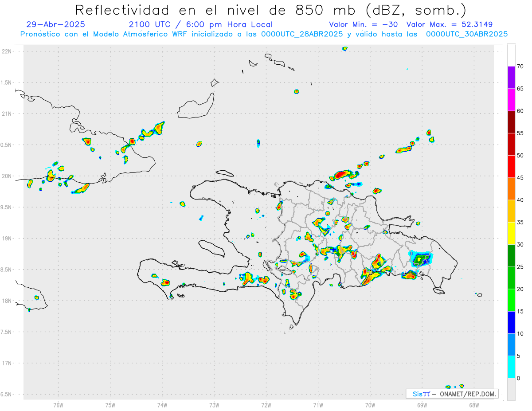
Task: Click the '70W' longitude label
Action: pos(370,405)
